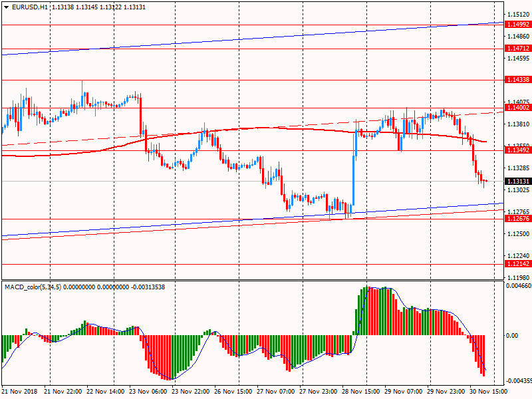Click the 27 Nov 23:00 time axis label
532x399 pixels.
[319, 391]
